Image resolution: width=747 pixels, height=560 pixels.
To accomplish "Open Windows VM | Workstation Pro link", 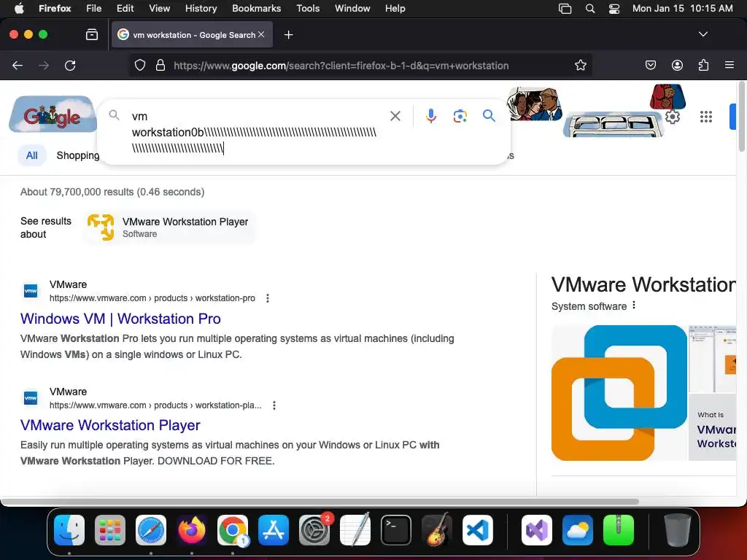I will [x=120, y=319].
